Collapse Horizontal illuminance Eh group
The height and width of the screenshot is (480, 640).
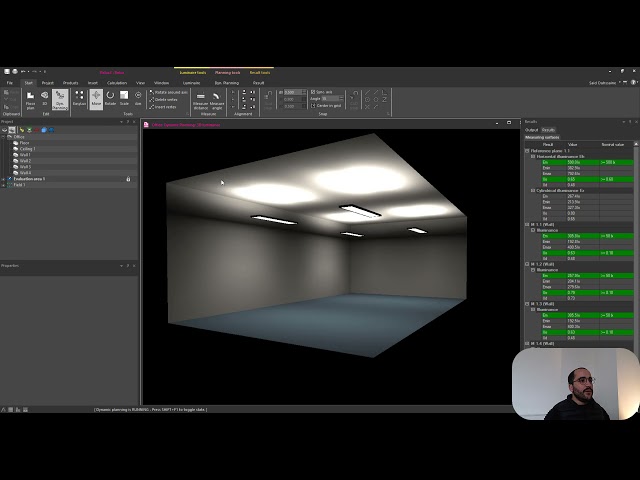(533, 156)
